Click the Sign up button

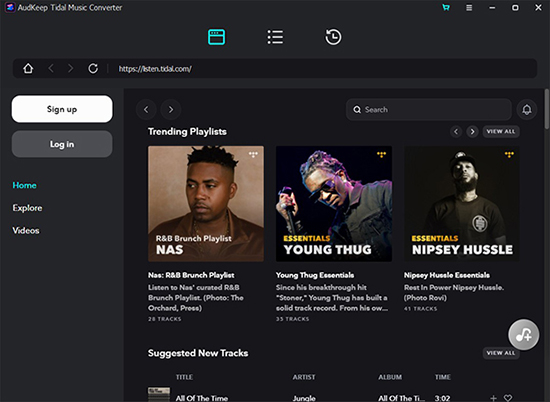coord(62,109)
